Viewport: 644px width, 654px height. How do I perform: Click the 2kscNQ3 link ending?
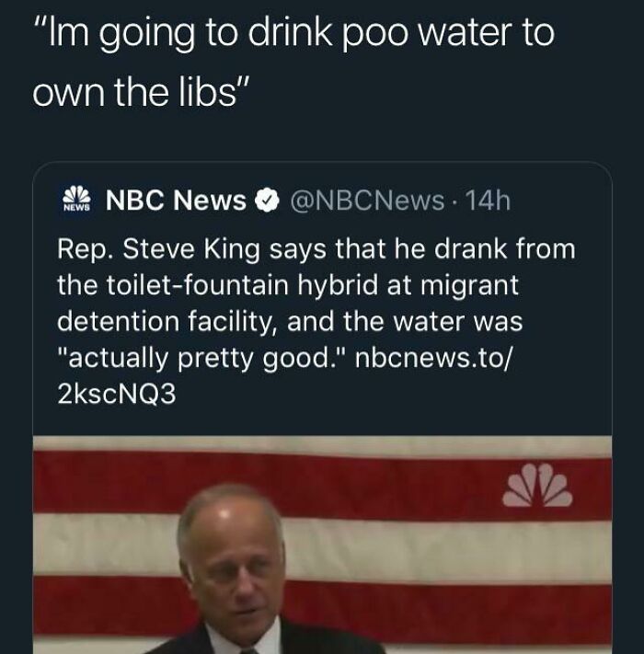[116, 393]
